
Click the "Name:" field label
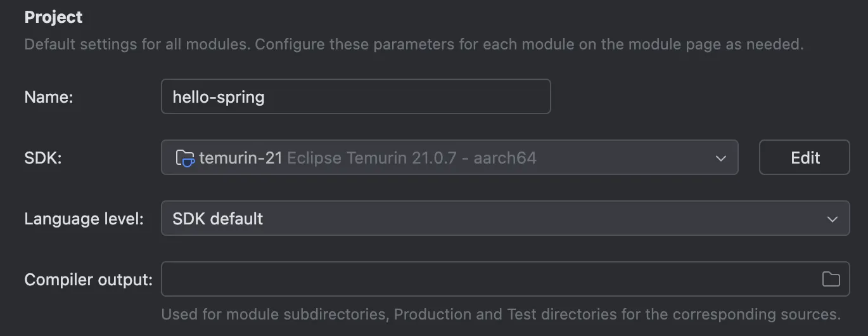coord(49,97)
